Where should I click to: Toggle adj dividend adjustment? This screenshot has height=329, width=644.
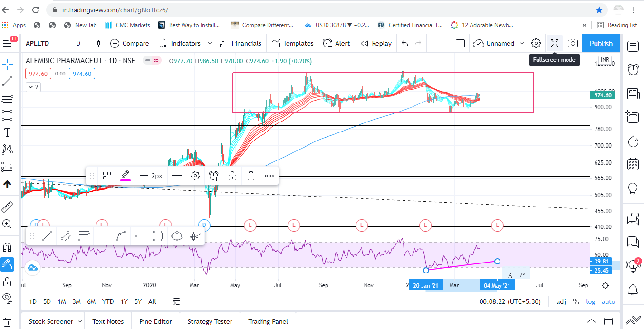(561, 301)
